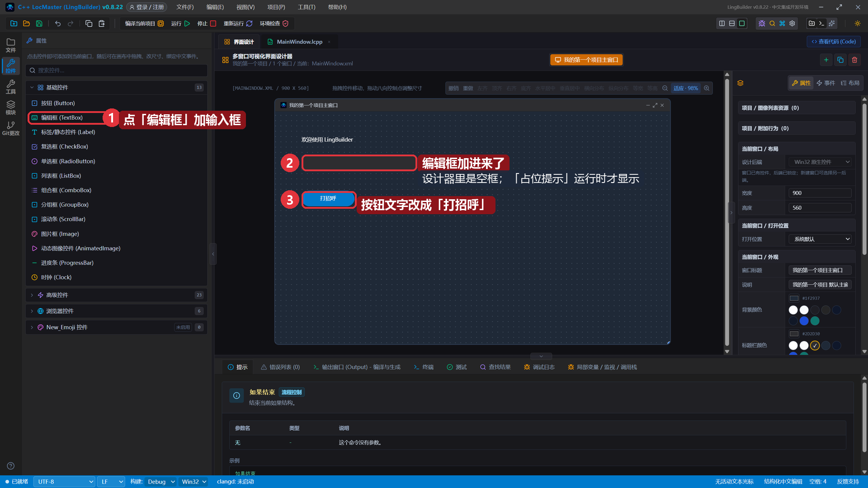Open the terminal prompt icon
Image resolution: width=868 pixels, height=488 pixels.
tap(821, 23)
